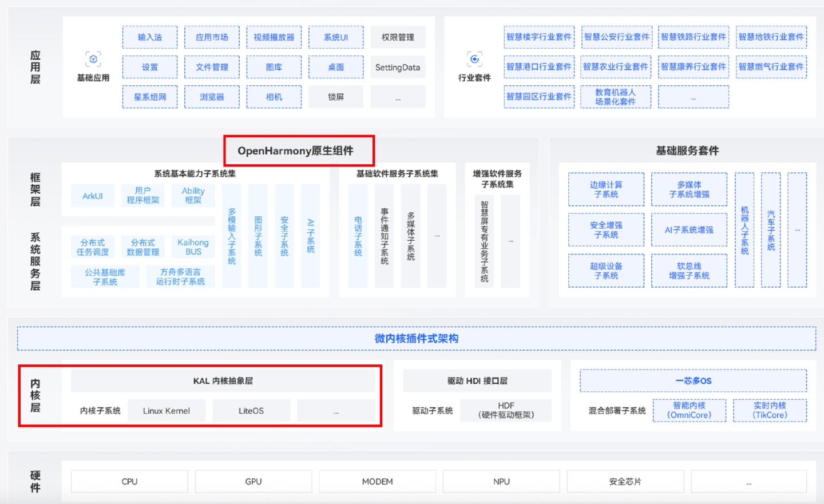The width and height of the screenshot is (824, 504).
Task: Select the vertical 多模输入子系统 column
Action: (232, 236)
